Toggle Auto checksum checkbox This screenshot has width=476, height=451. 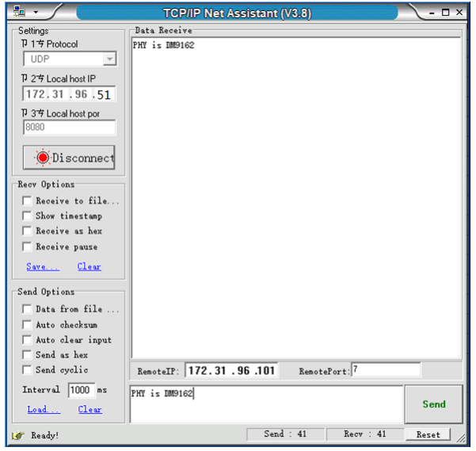coord(27,325)
